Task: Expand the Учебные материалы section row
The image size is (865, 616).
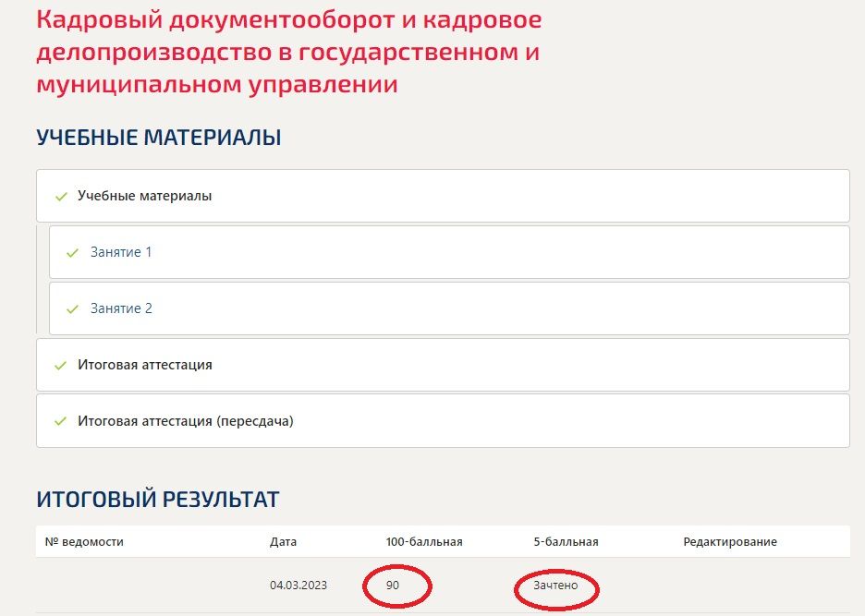Action: click(443, 196)
